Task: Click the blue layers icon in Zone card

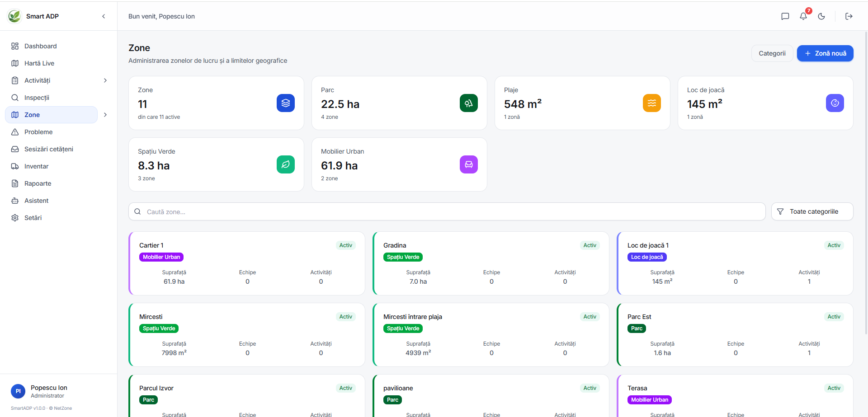Action: 286,103
